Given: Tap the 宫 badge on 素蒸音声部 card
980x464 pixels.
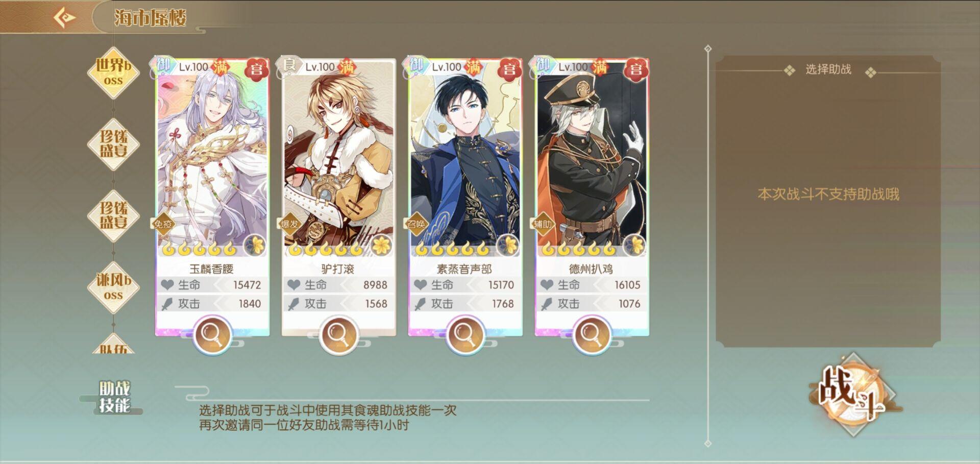Looking at the screenshot, I should tap(509, 69).
